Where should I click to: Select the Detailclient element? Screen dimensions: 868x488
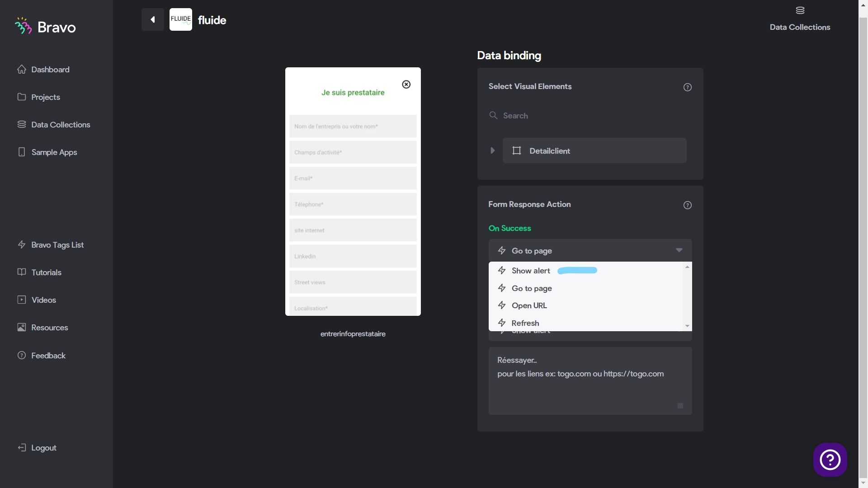coord(594,150)
